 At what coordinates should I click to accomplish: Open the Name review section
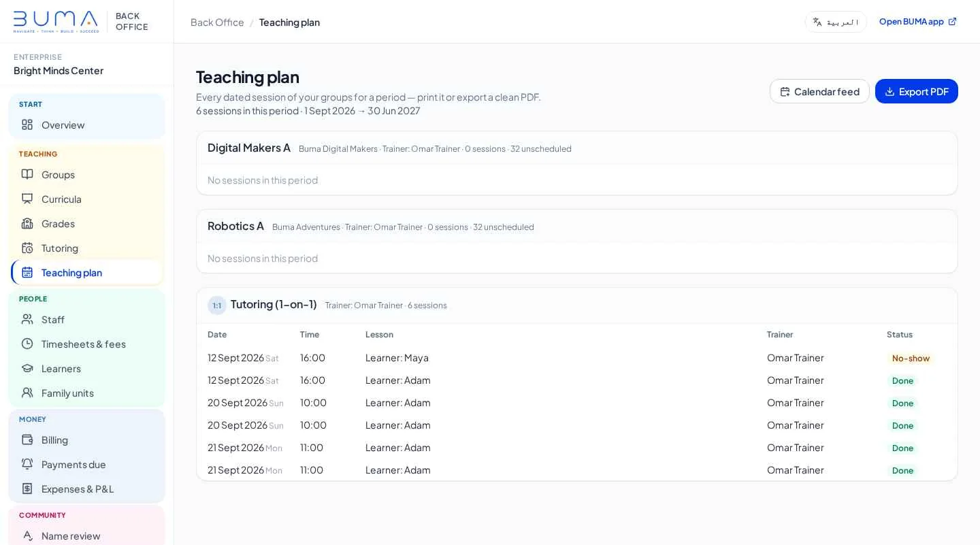(x=87, y=535)
